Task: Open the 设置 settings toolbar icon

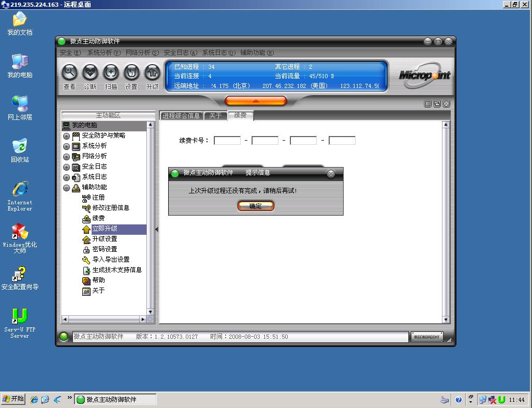Action: [131, 72]
